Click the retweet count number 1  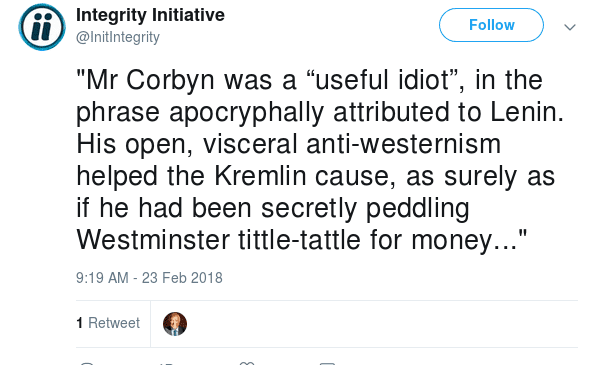[80, 323]
